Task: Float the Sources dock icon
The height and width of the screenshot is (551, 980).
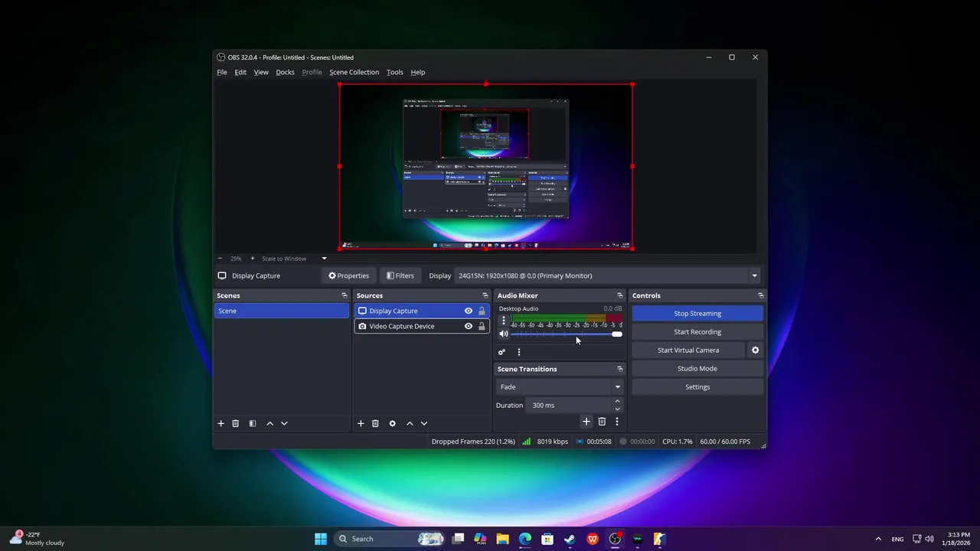Action: [485, 295]
